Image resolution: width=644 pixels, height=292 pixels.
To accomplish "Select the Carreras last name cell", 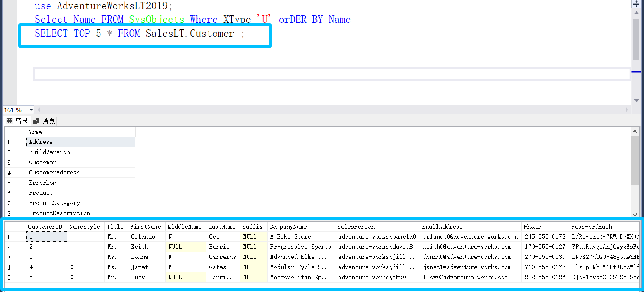I will pos(223,257).
